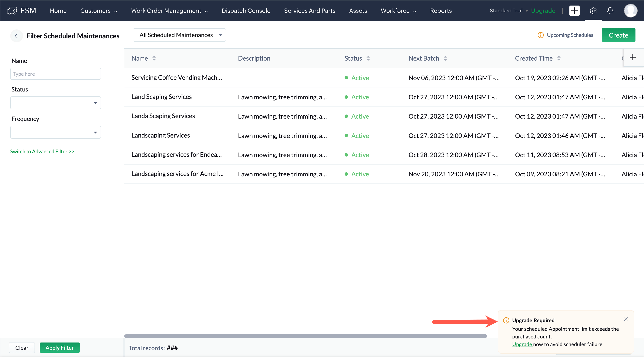644x357 pixels.
Task: Click Active status of Servicing Coffee row
Action: (357, 78)
